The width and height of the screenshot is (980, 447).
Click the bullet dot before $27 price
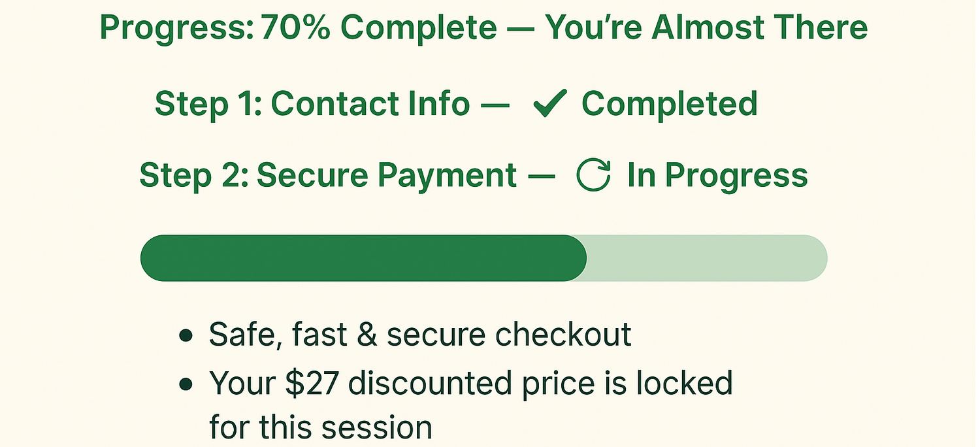pyautogui.click(x=186, y=384)
